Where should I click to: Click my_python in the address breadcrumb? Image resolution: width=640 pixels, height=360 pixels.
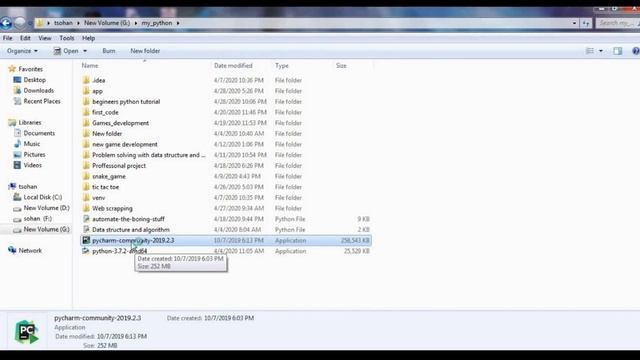click(x=157, y=23)
